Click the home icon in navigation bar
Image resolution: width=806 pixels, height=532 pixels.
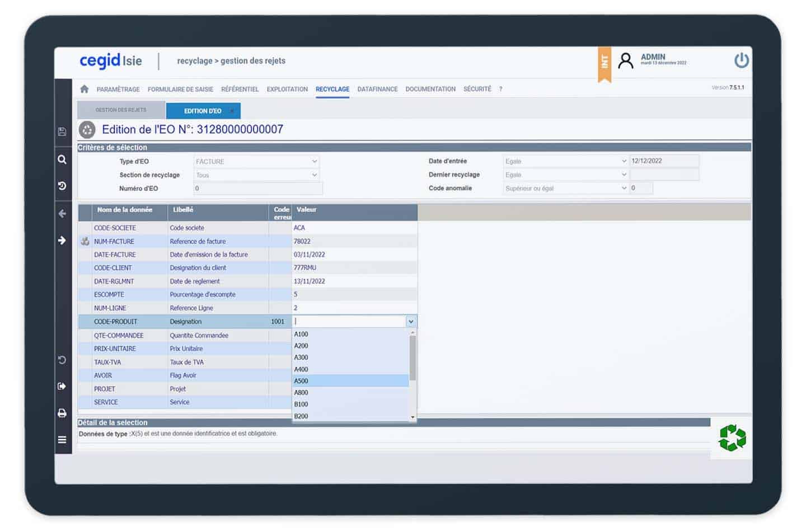tap(85, 89)
